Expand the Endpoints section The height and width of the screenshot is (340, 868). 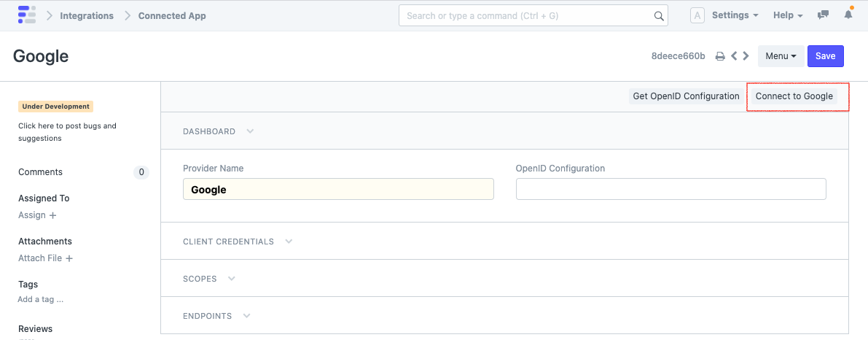pos(246,316)
